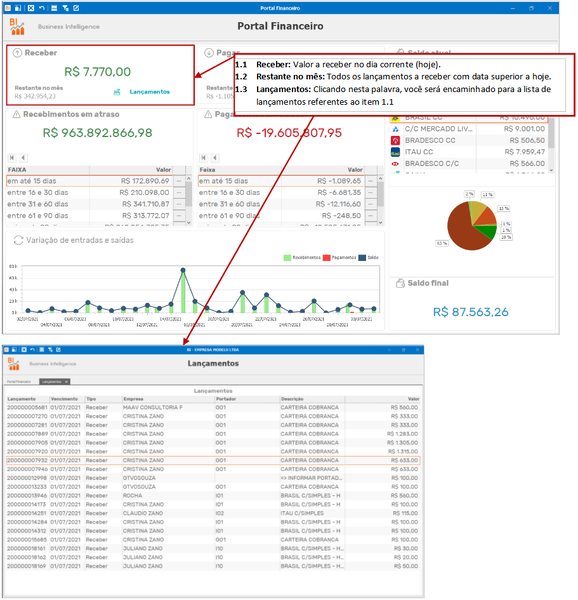
Task: Click the filter icon in Lançamentos window title bar
Action: 50,350
